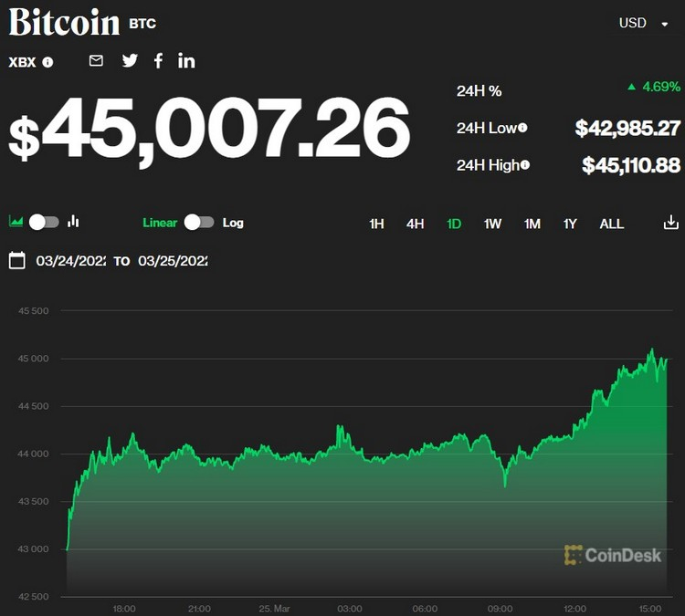Image resolution: width=685 pixels, height=616 pixels.
Task: Toggle chart type switch
Action: (x=44, y=222)
